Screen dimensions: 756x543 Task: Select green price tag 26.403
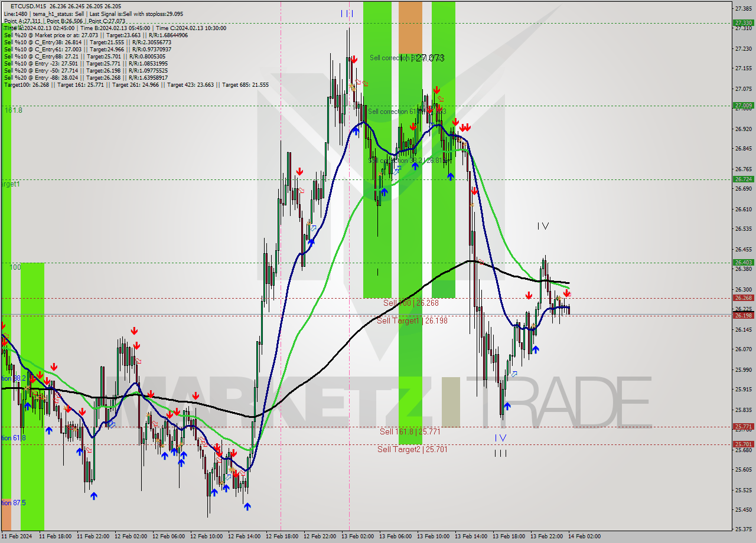tap(743, 262)
